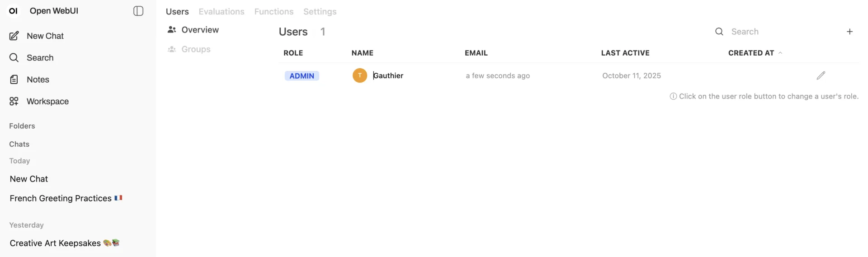
Task: Switch to the Evaluations tab
Action: tap(222, 12)
